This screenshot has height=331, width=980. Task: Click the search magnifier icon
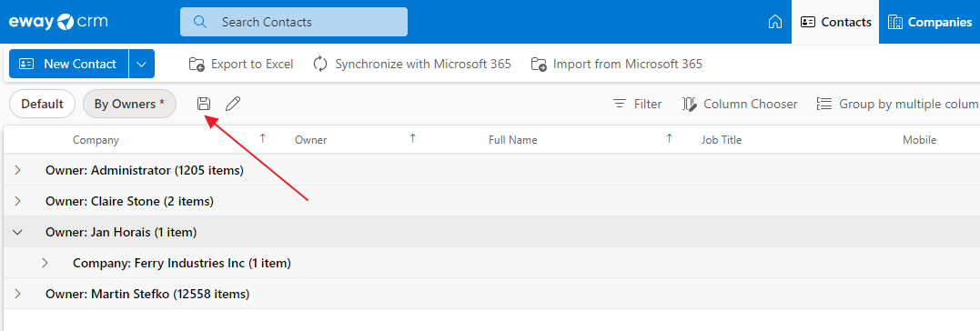(200, 22)
